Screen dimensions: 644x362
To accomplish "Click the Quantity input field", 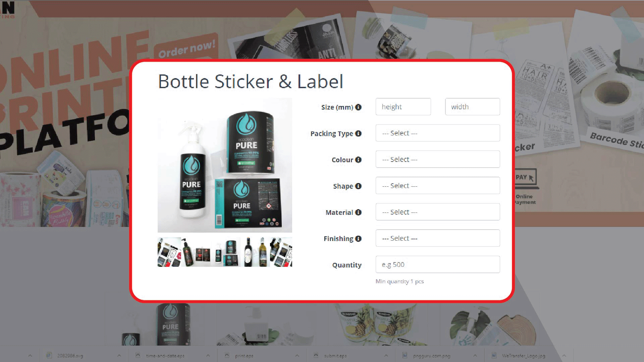I will pos(438,264).
